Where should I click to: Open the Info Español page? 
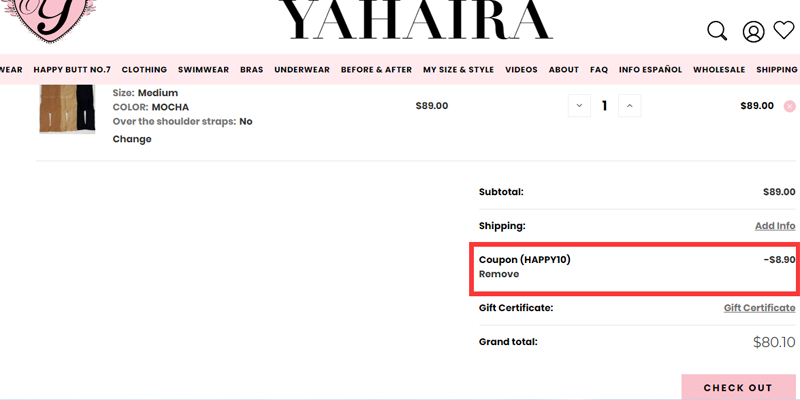[x=651, y=69]
